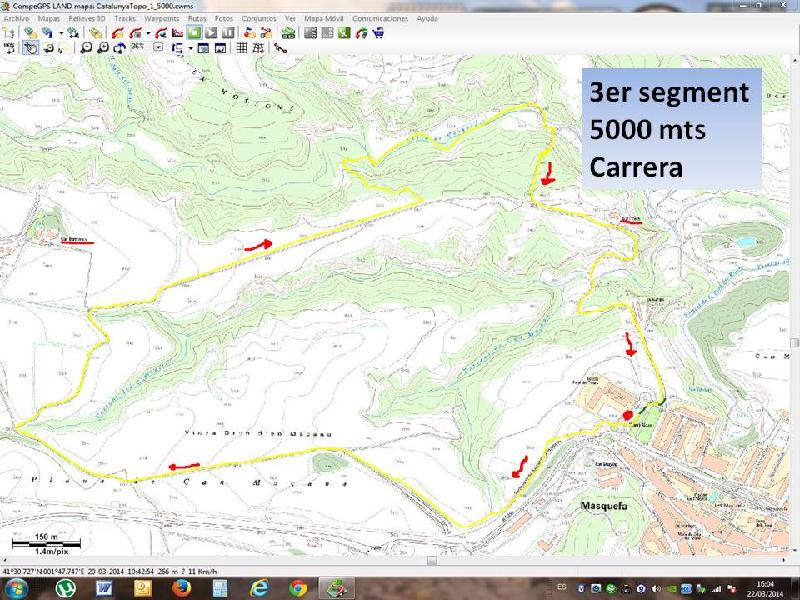This screenshot has height=600, width=800.
Task: Click the Ayuda menu
Action: coord(427,19)
